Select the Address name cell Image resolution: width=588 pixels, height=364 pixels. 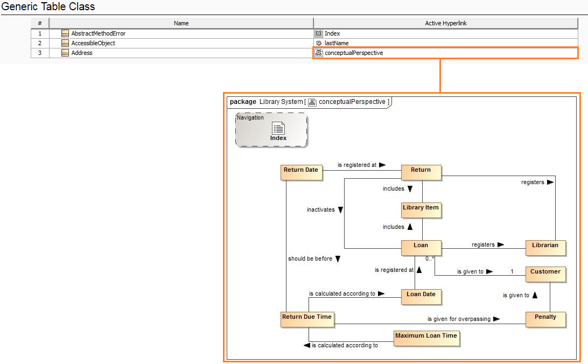181,53
